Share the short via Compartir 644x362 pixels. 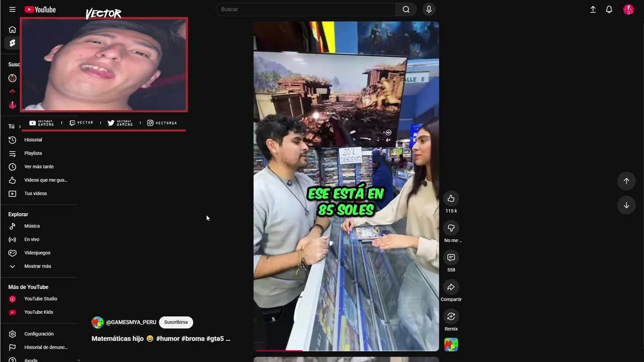(x=451, y=287)
